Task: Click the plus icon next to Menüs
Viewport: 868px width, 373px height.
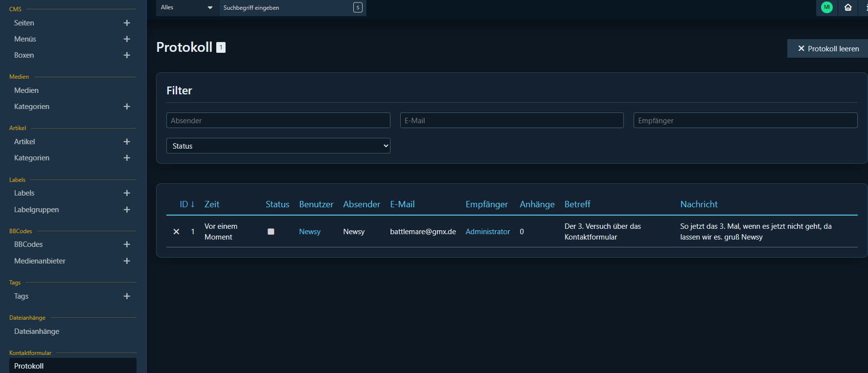Action: click(127, 39)
